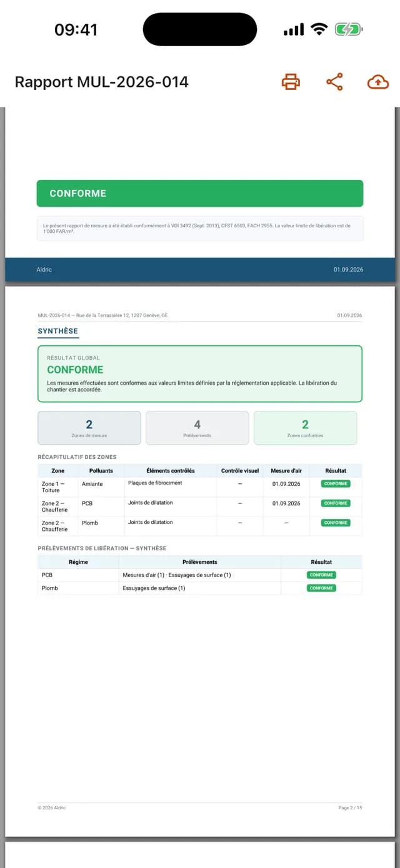Viewport: 400px width, 868px height.
Task: Tap PCB in the zones table
Action: pyautogui.click(x=87, y=503)
